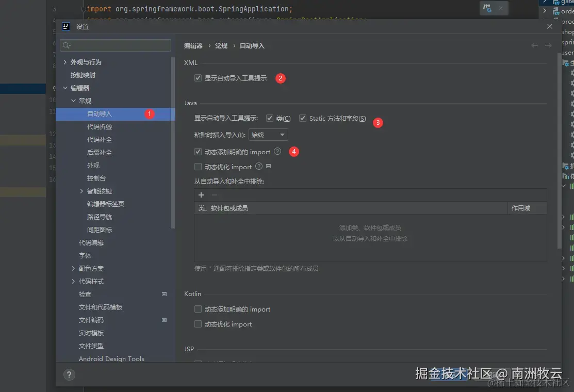Click the minus icon to remove exclusion

pos(215,195)
